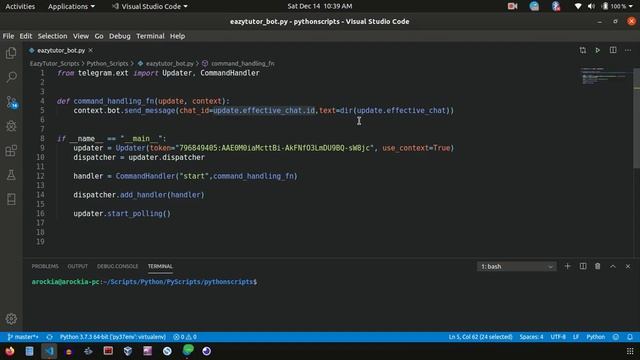Open the Selection menu
Image resolution: width=640 pixels, height=360 pixels.
click(52, 36)
